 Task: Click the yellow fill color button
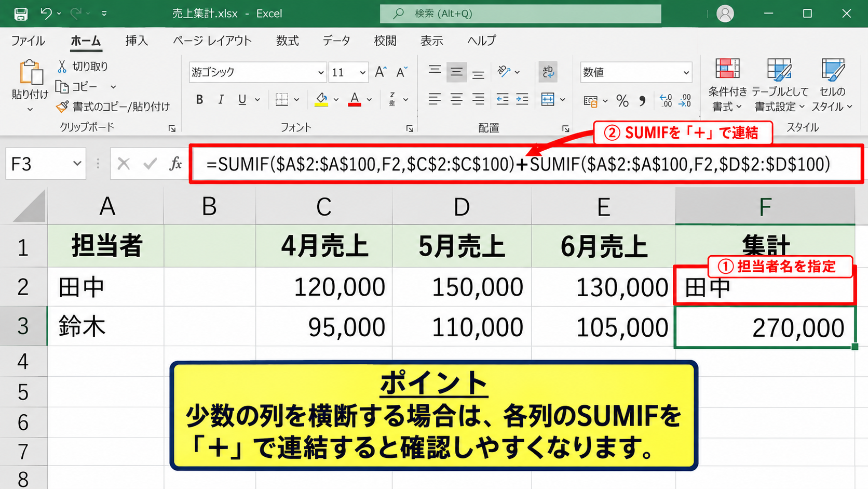(x=321, y=99)
